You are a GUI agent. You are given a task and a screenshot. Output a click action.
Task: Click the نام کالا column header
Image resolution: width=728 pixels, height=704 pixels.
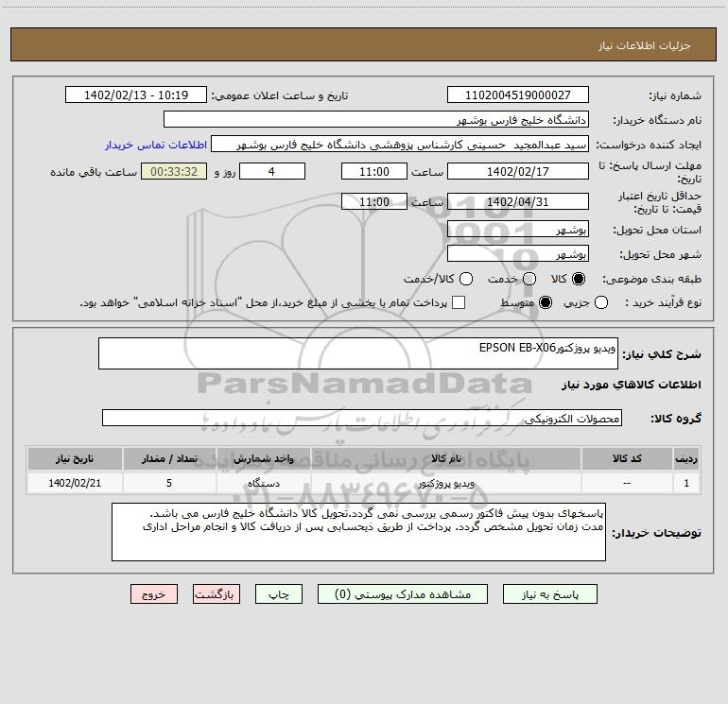pos(446,458)
